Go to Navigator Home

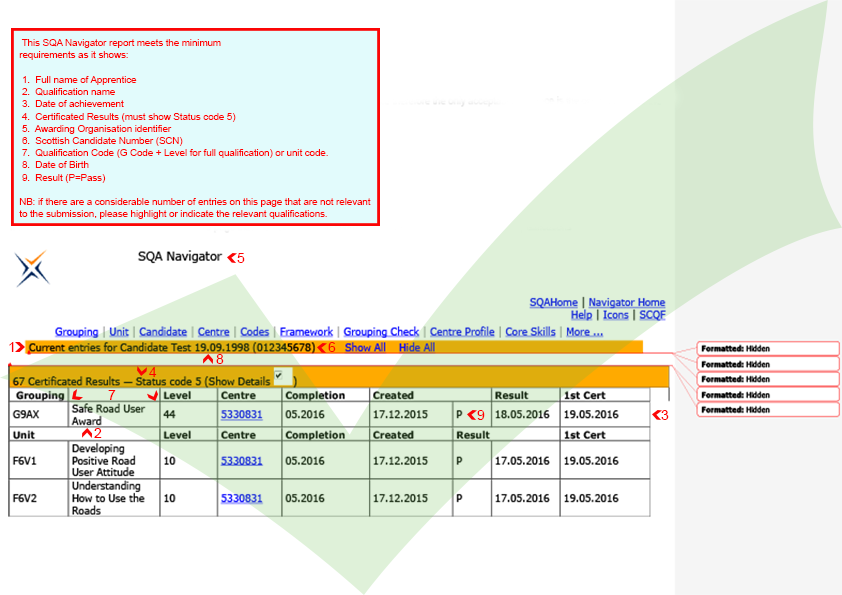click(x=627, y=302)
